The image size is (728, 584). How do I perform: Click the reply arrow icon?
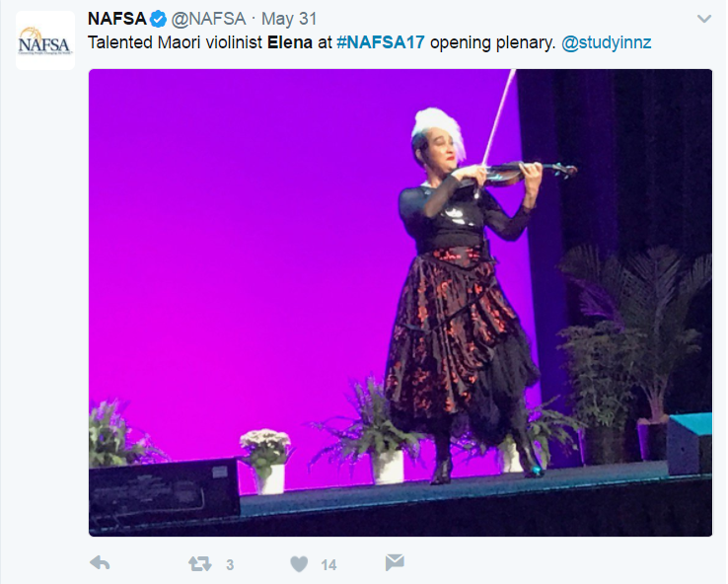(100, 563)
